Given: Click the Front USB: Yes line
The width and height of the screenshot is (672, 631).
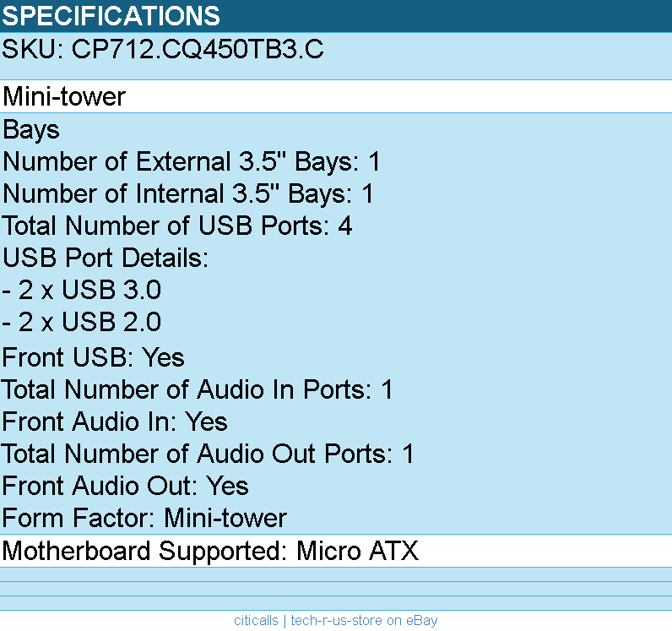Looking at the screenshot, I should coord(94,357).
